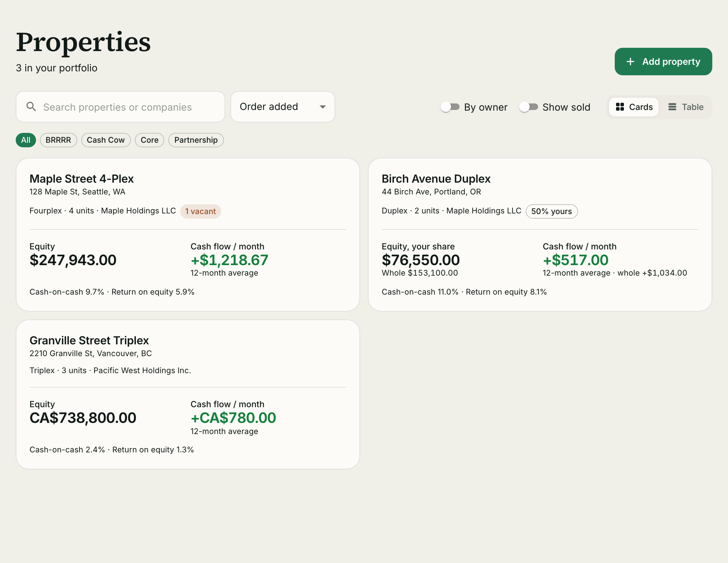Click the +$517.00 cash flow value
Screen dimensions: 728x563
(x=576, y=260)
